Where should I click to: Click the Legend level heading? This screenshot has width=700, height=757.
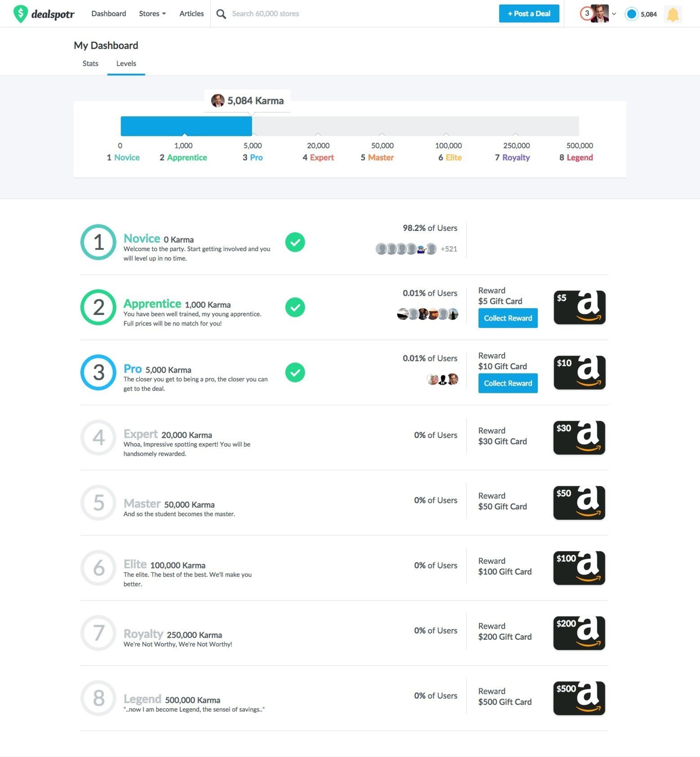[x=142, y=699]
